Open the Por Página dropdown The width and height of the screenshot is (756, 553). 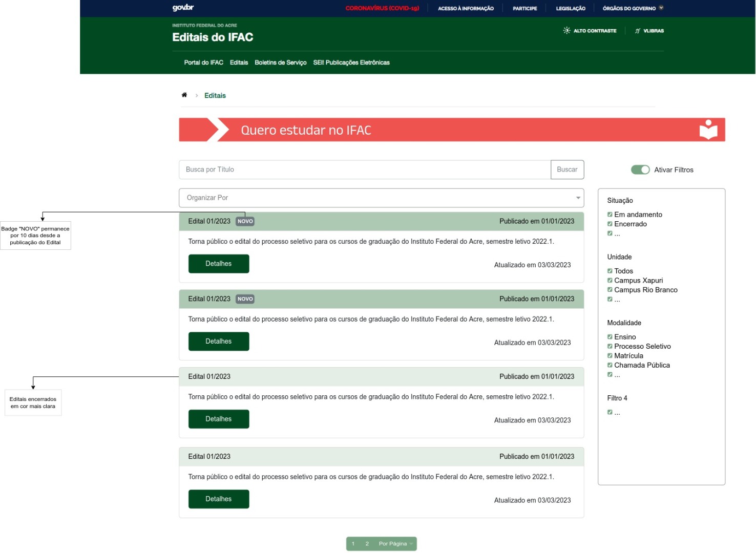[395, 544]
